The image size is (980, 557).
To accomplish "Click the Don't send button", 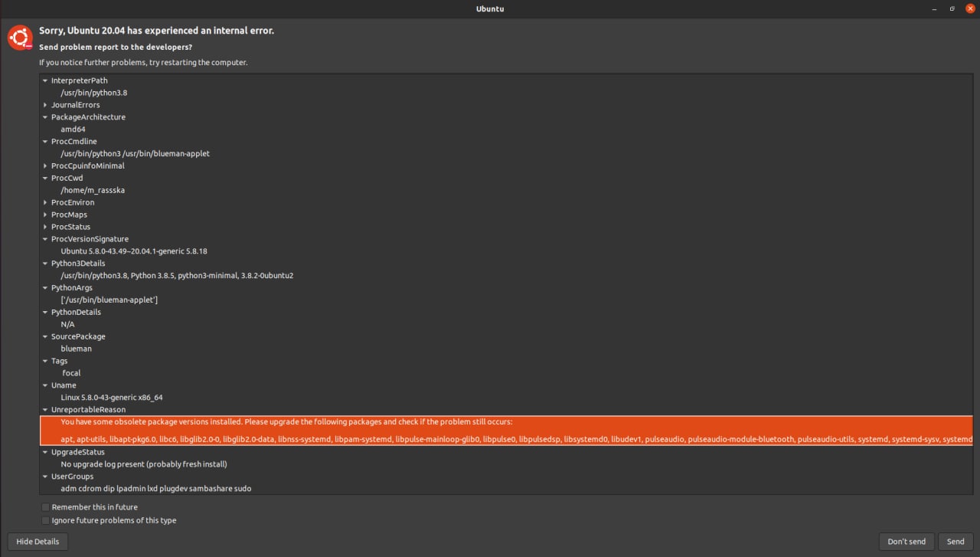I will pyautogui.click(x=906, y=541).
